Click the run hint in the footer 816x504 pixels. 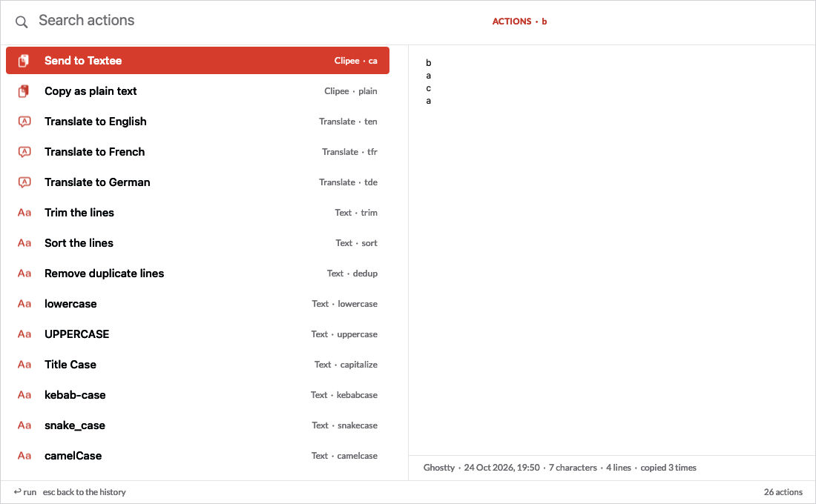25,492
